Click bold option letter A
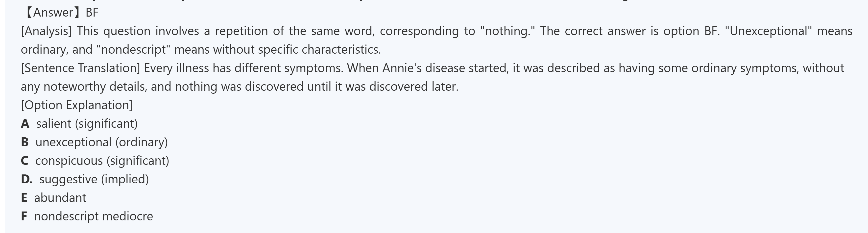868x233 pixels. click(x=25, y=124)
